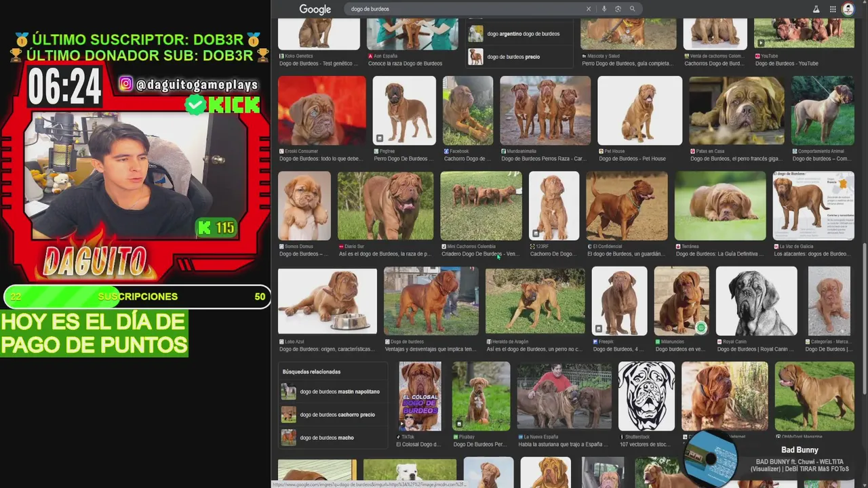
Task: Click 'Dogo de Burdeos - YouTube' result title
Action: [x=787, y=64]
